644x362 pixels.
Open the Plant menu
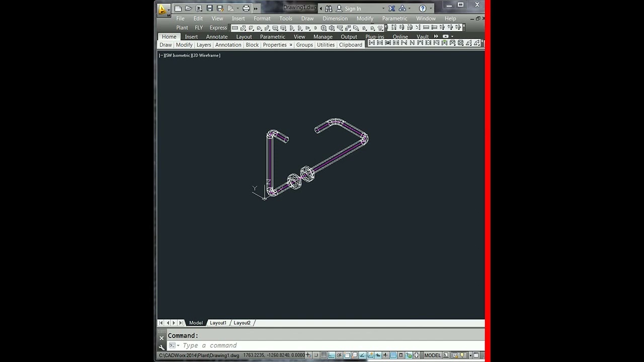(x=182, y=28)
